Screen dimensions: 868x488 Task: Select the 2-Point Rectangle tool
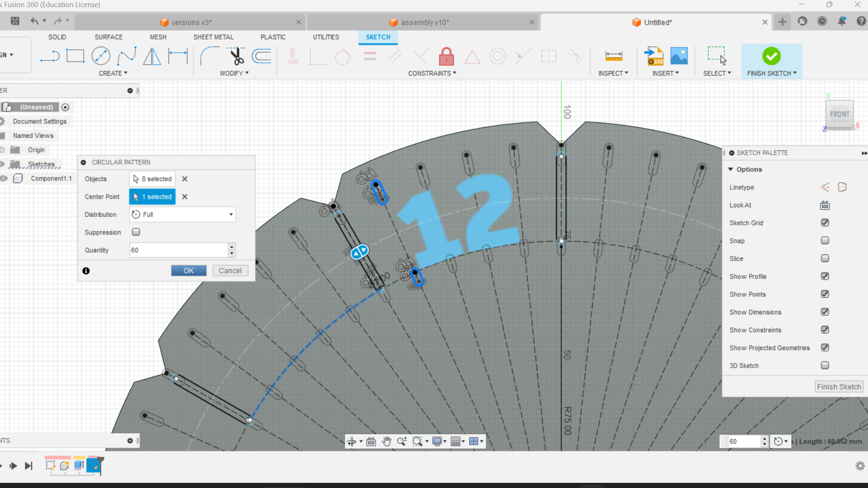[75, 56]
